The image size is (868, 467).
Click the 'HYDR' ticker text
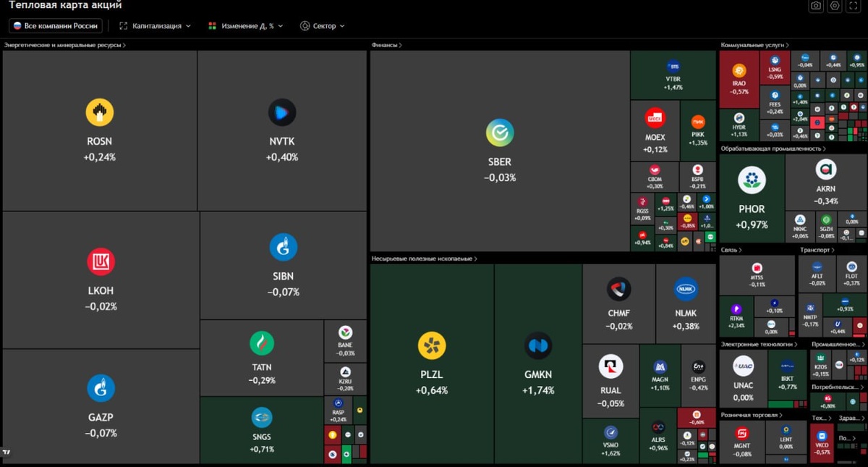[739, 127]
